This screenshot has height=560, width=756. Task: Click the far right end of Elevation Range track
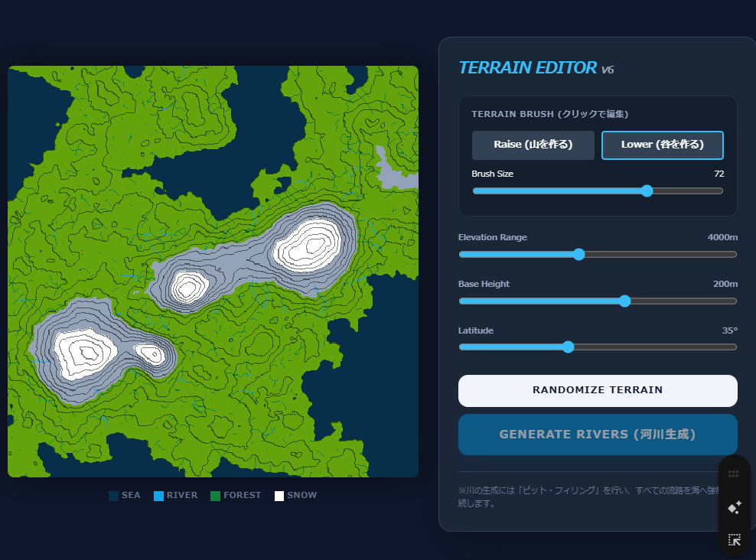pos(735,254)
